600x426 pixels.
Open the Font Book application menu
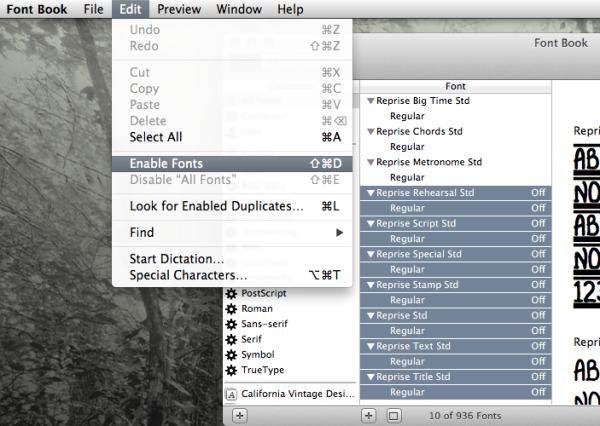37,9
